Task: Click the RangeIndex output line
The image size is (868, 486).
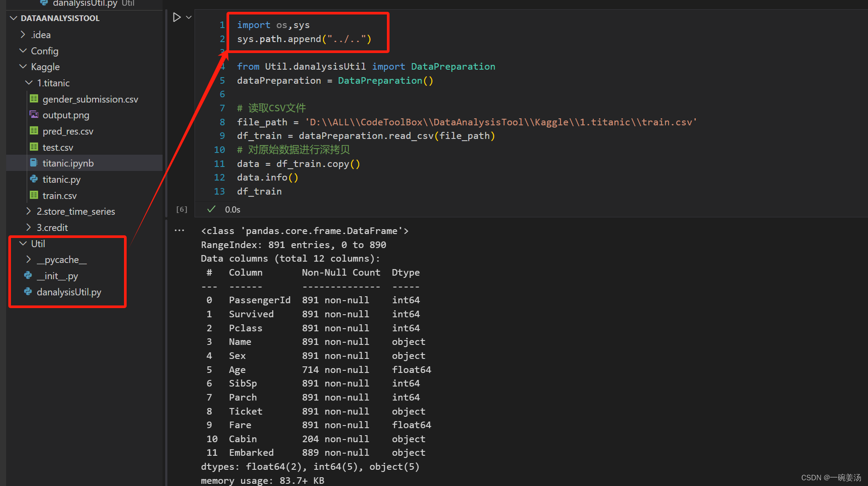Action: [x=294, y=245]
